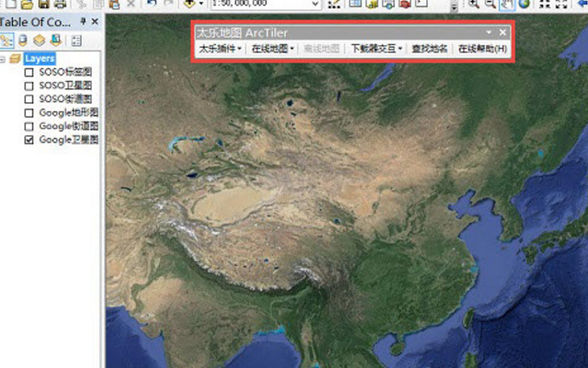Enable the SOSO街道图 layer checkbox
The height and width of the screenshot is (368, 588).
[28, 99]
